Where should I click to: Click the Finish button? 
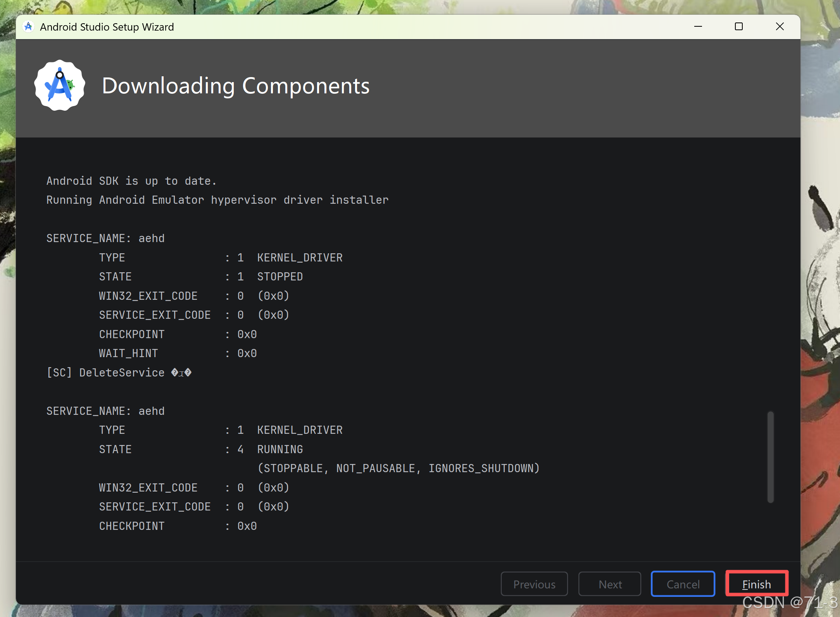pos(756,584)
